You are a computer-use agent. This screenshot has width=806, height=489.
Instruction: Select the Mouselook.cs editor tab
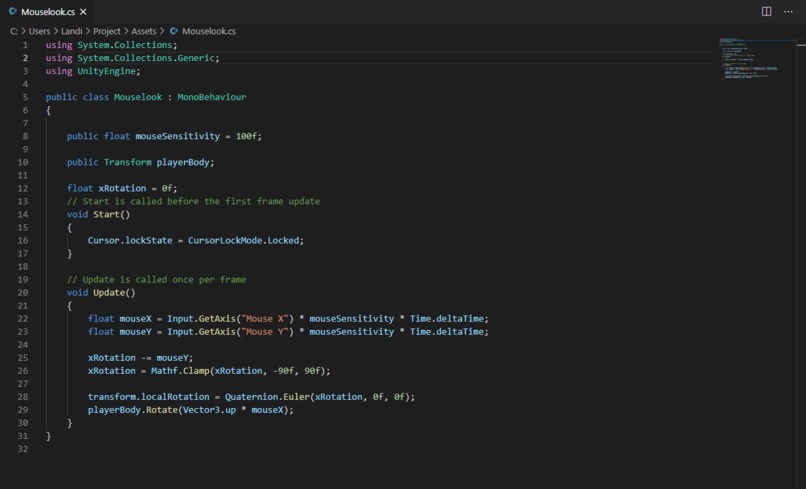[47, 11]
